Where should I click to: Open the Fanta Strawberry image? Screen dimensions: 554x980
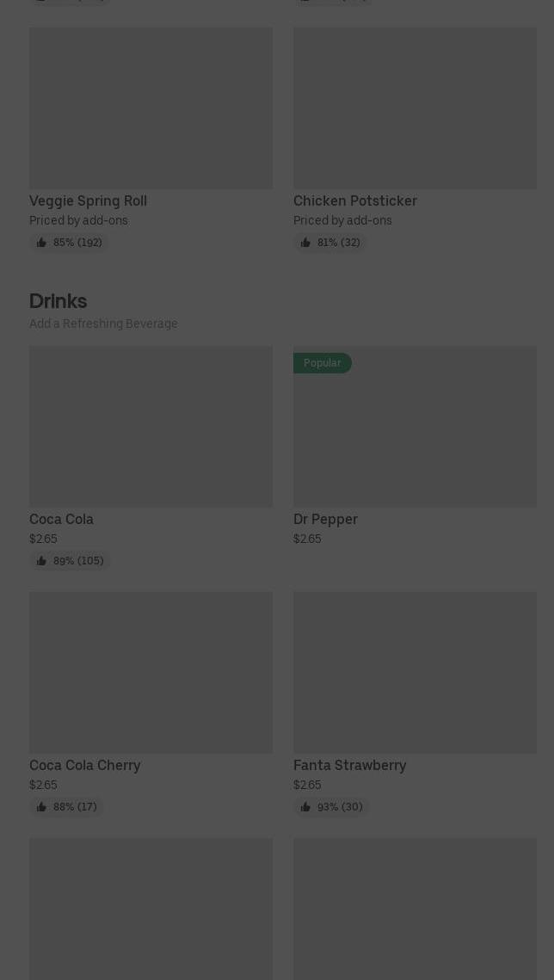click(x=415, y=673)
